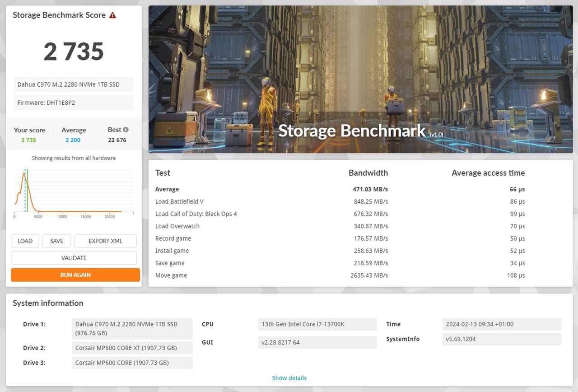
Task: Click the info icon next to Best
Action: [126, 130]
